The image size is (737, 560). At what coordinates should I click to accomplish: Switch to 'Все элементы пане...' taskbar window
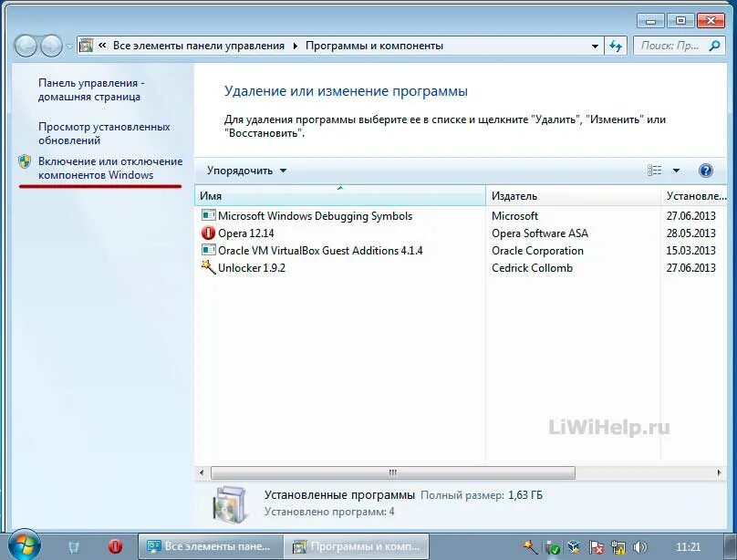(x=211, y=547)
